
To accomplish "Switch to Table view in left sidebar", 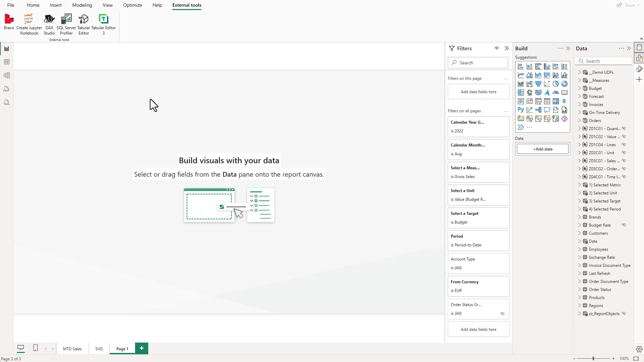I will click(x=7, y=62).
